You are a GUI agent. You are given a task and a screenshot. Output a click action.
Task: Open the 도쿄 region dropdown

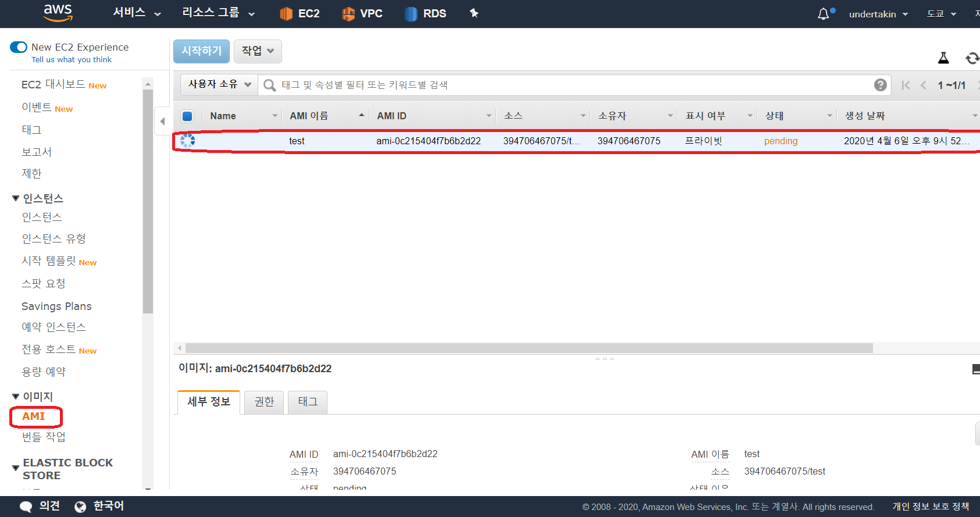pos(941,14)
